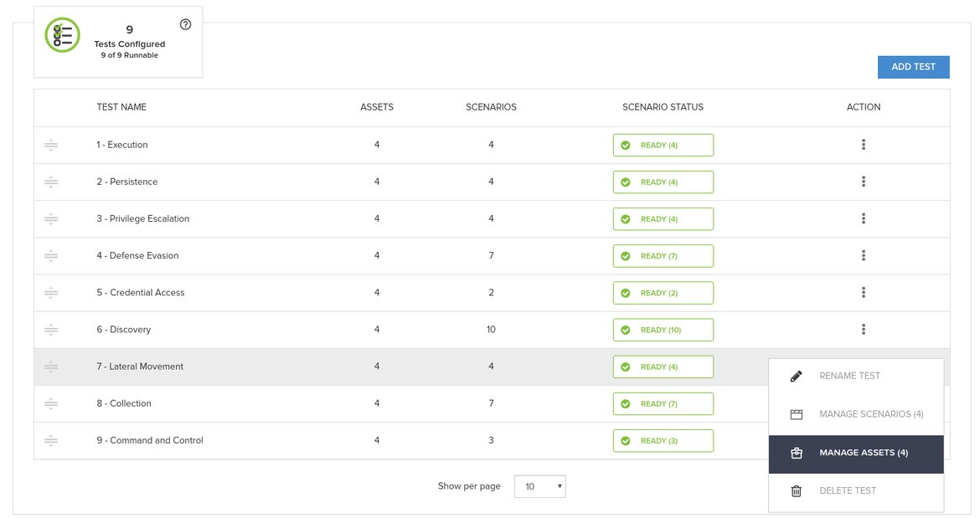Click green check icon in Discovery status

click(626, 331)
